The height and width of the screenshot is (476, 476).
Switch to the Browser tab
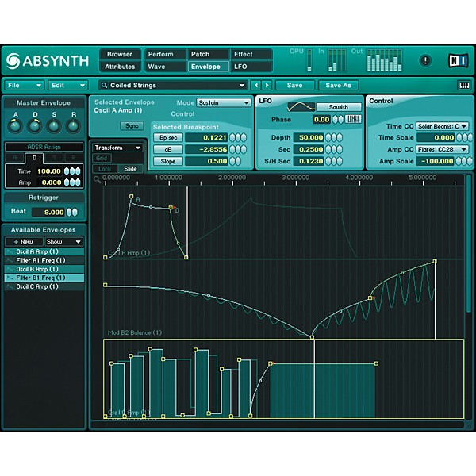click(120, 54)
